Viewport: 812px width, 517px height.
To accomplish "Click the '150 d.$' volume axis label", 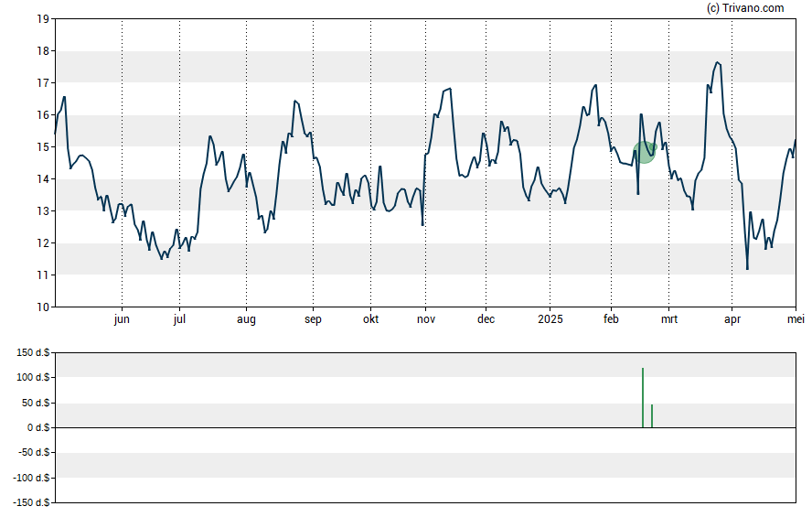I will click(x=33, y=353).
